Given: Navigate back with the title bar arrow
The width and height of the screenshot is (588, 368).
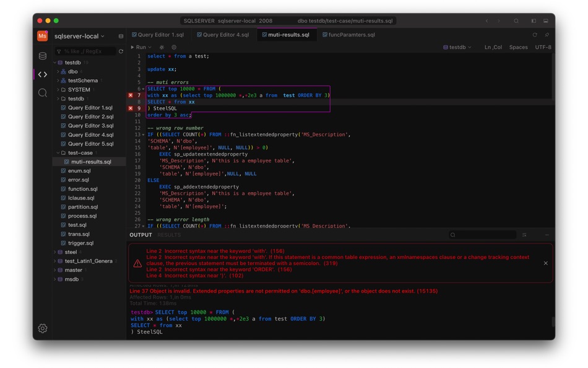Looking at the screenshot, I should click(x=486, y=20).
